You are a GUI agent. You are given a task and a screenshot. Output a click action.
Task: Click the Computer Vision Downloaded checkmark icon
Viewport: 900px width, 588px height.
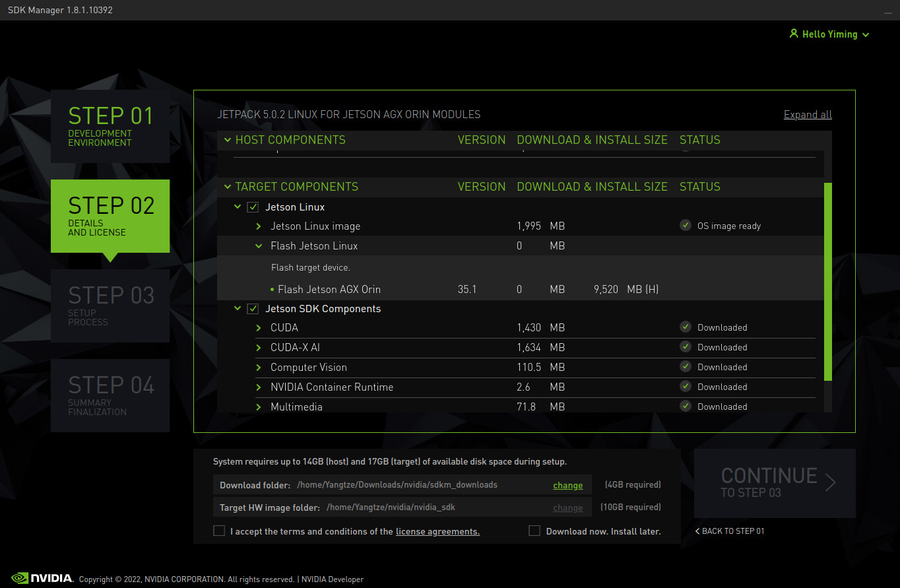click(686, 366)
